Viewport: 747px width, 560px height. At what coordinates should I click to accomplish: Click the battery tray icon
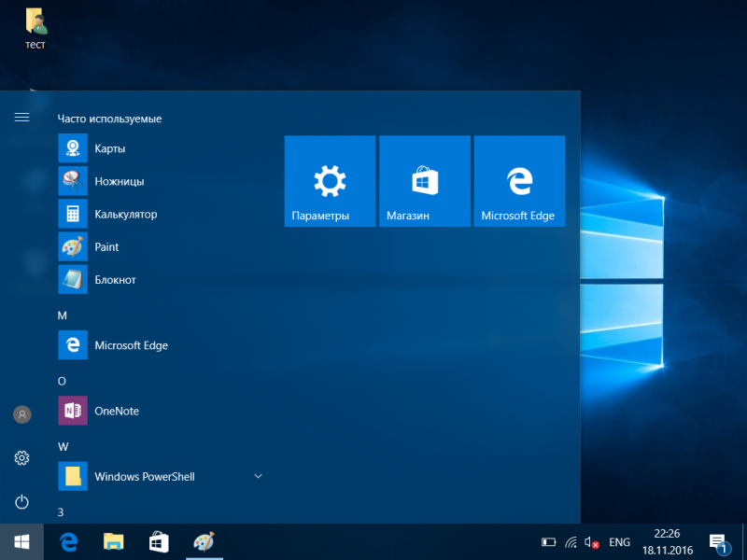[549, 542]
